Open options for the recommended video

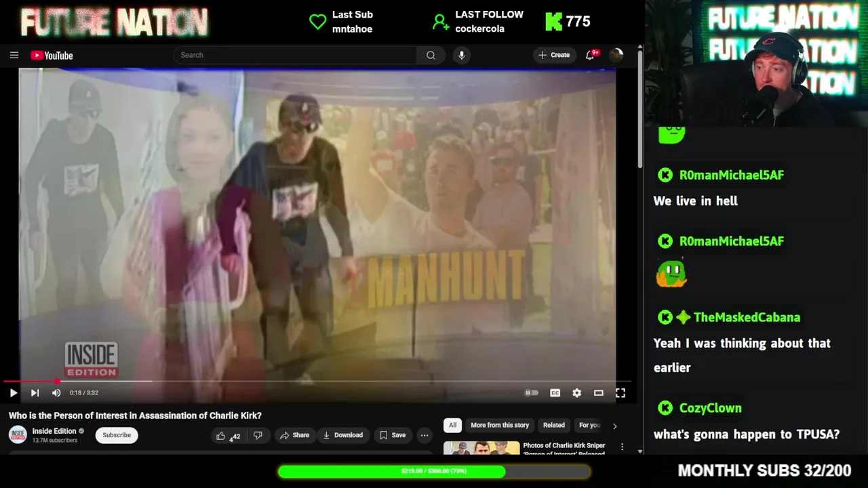622,447
